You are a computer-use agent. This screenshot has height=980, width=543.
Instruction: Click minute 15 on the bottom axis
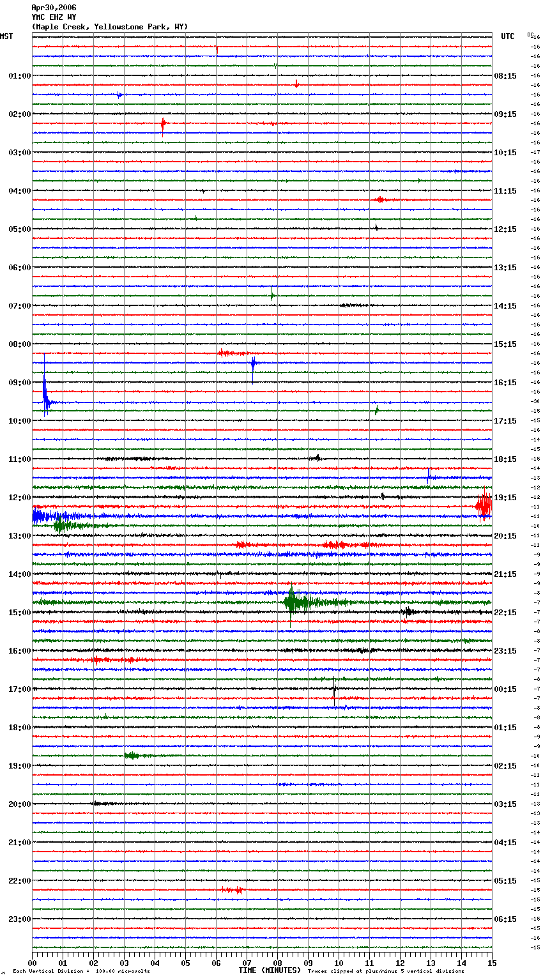click(492, 963)
